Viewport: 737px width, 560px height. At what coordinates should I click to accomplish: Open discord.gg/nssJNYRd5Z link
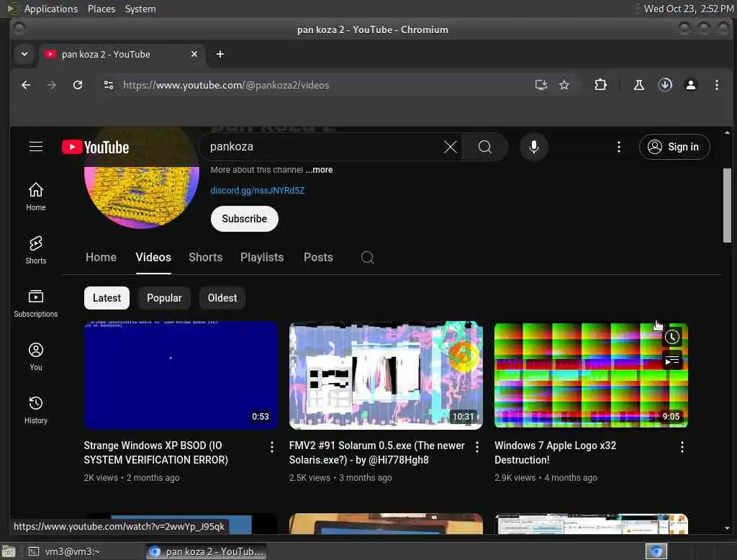pyautogui.click(x=257, y=191)
